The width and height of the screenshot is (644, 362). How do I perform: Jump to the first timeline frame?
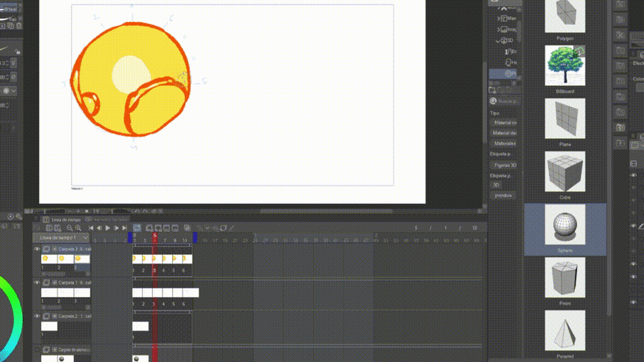[x=91, y=228]
